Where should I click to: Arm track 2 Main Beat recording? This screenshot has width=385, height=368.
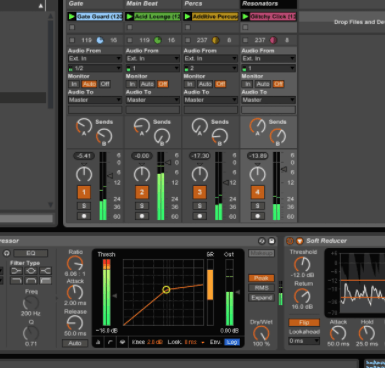142,216
